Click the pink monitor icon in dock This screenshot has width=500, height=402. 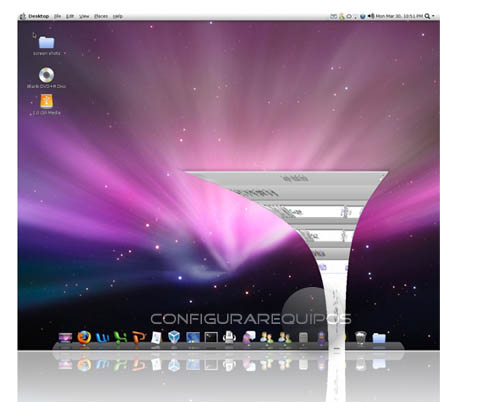click(x=65, y=337)
